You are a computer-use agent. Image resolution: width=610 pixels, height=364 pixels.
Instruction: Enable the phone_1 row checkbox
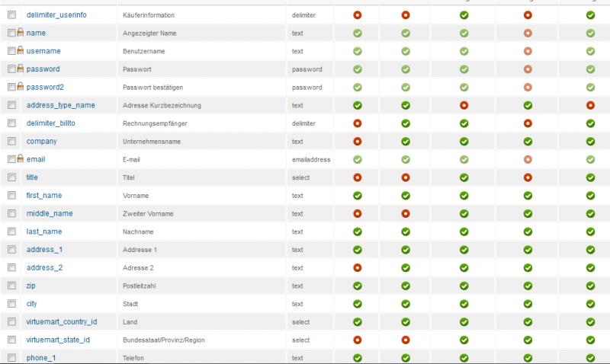pos(11,358)
